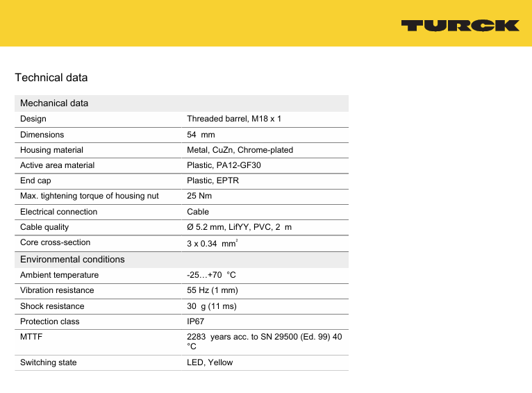Select the Metal, CuZn, Chrome-plated value
Viewport: 532px width, 393px height.
(x=240, y=150)
